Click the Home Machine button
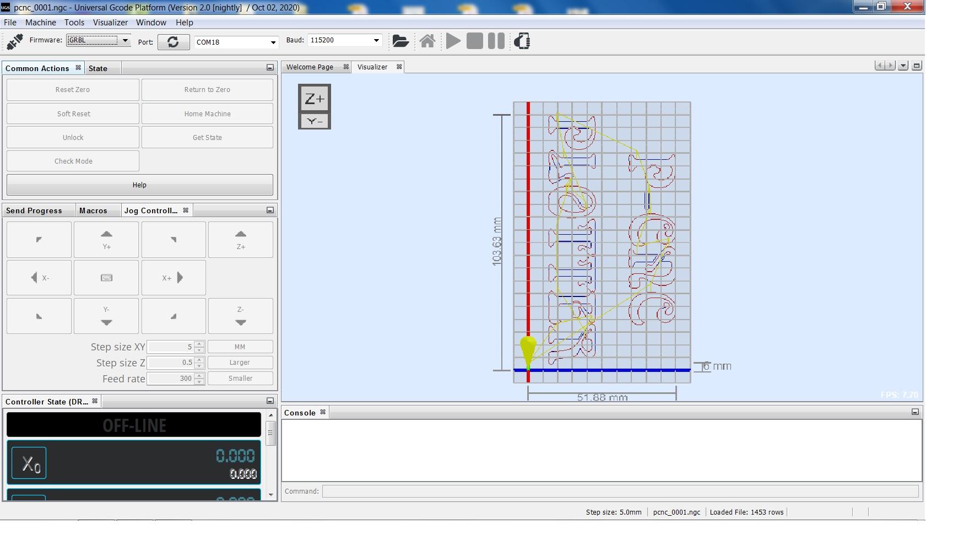The image size is (980, 551). tap(207, 114)
